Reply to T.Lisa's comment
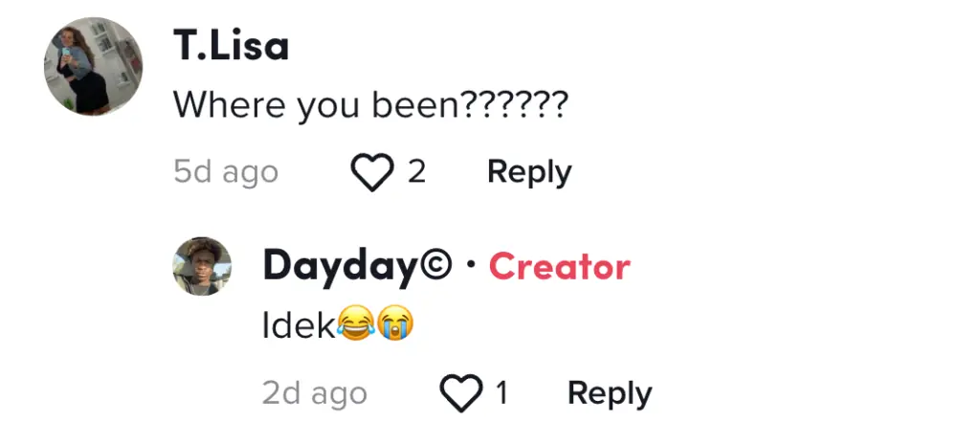 pyautogui.click(x=529, y=172)
